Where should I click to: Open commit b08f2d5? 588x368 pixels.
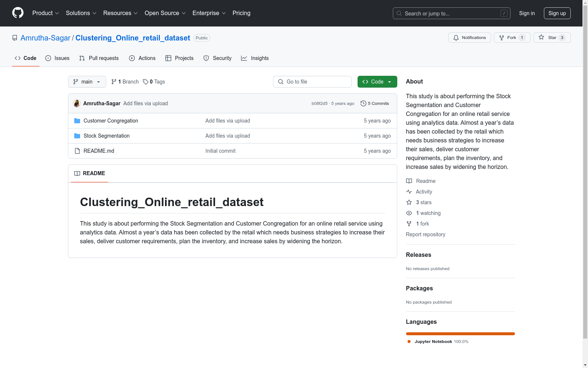click(319, 103)
